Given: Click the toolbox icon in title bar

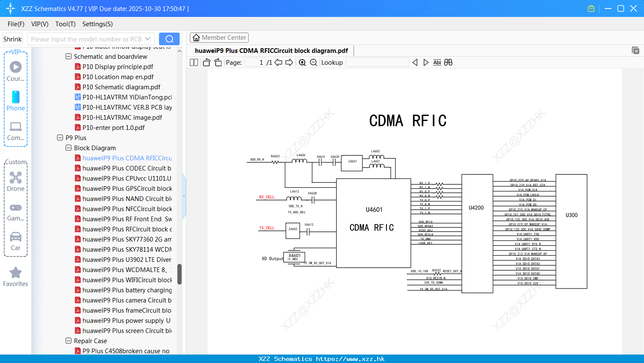Looking at the screenshot, I should point(591,8).
